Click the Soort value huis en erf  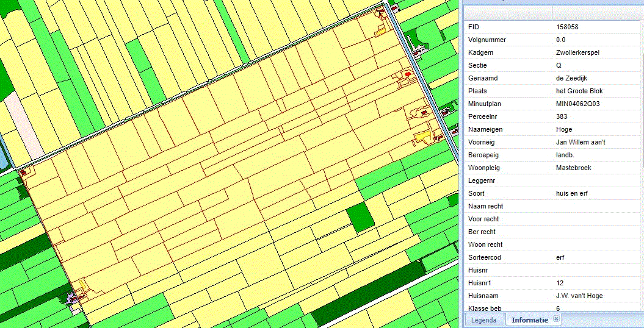[572, 193]
